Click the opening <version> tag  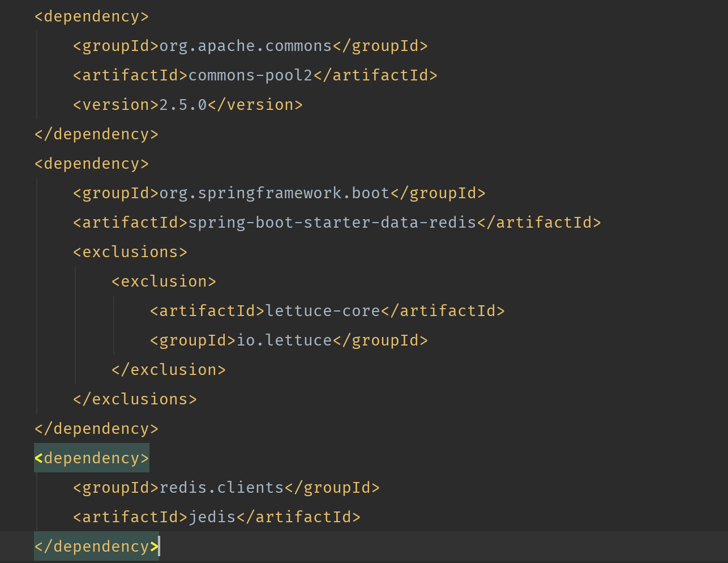click(116, 105)
